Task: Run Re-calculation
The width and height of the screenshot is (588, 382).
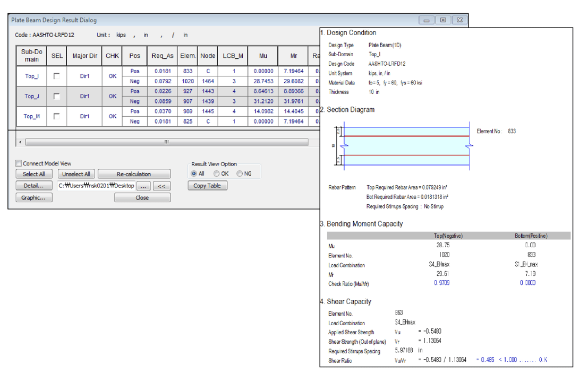Action: tap(134, 174)
